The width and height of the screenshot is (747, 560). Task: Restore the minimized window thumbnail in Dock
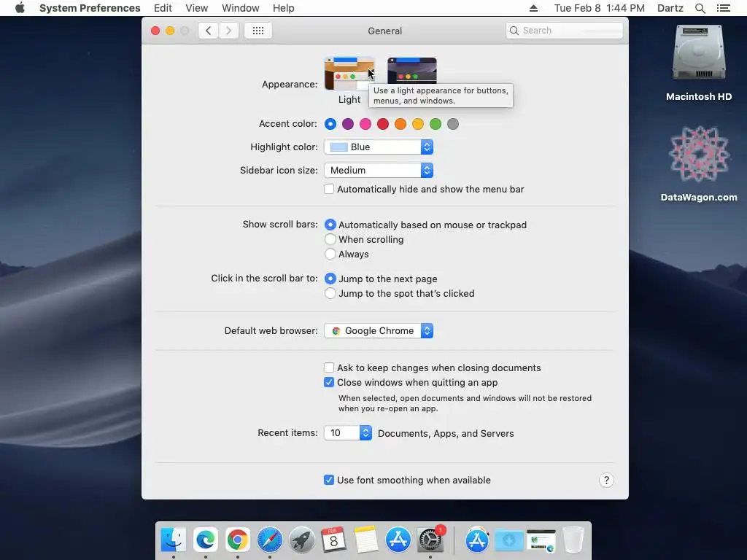pyautogui.click(x=541, y=540)
